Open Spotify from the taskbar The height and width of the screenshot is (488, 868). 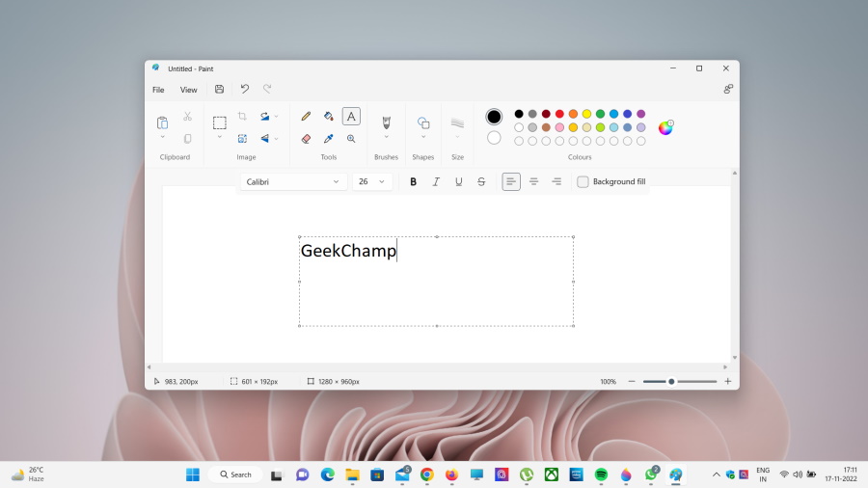(x=601, y=474)
